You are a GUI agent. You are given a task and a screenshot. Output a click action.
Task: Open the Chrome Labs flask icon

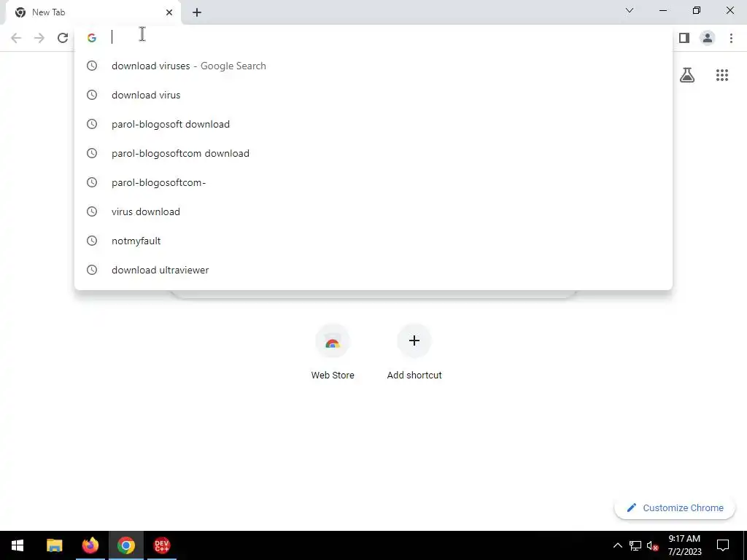point(687,75)
